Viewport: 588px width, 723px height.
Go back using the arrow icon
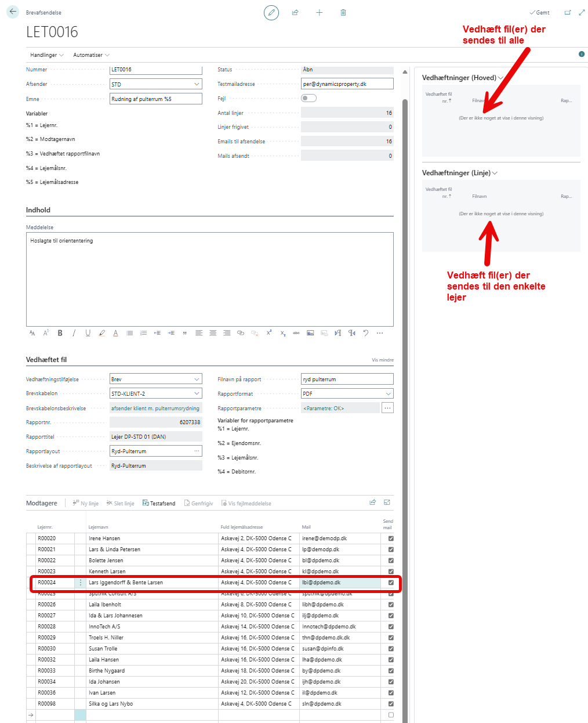click(13, 12)
